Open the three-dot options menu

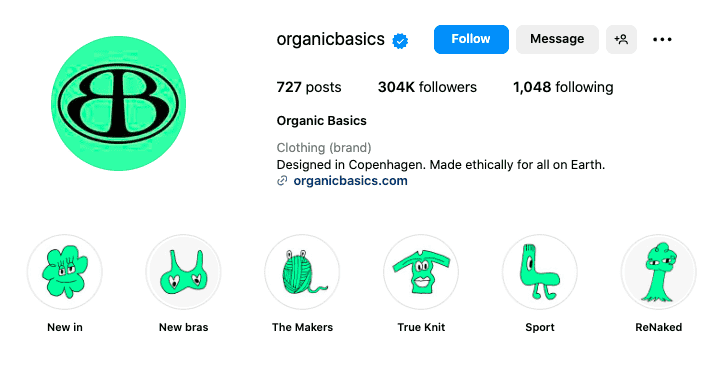coord(662,39)
